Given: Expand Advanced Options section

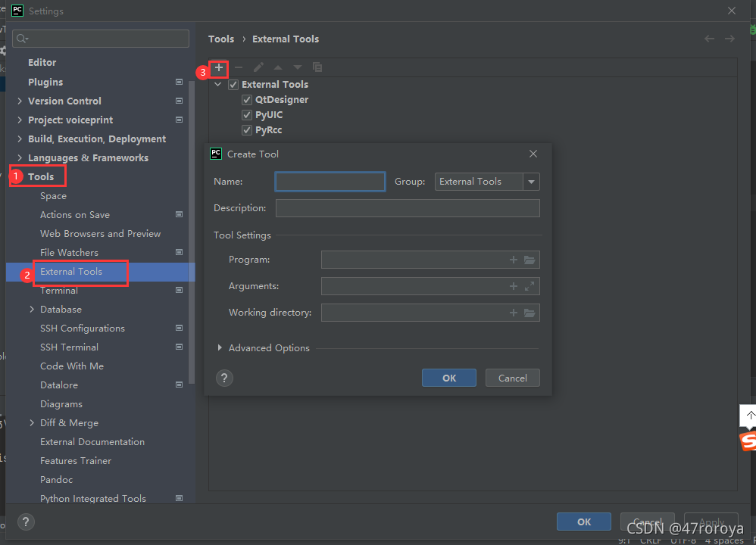Looking at the screenshot, I should (220, 347).
